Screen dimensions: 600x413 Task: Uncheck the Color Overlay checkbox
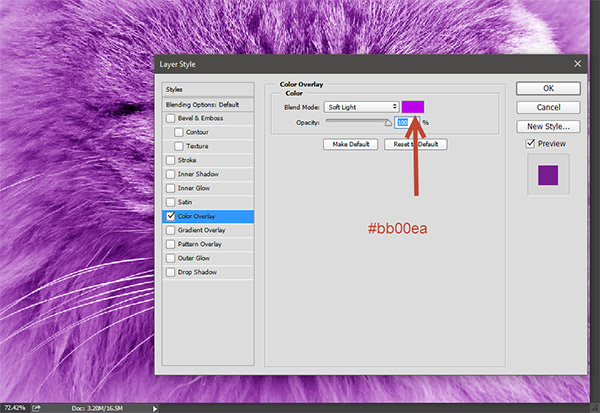point(170,216)
